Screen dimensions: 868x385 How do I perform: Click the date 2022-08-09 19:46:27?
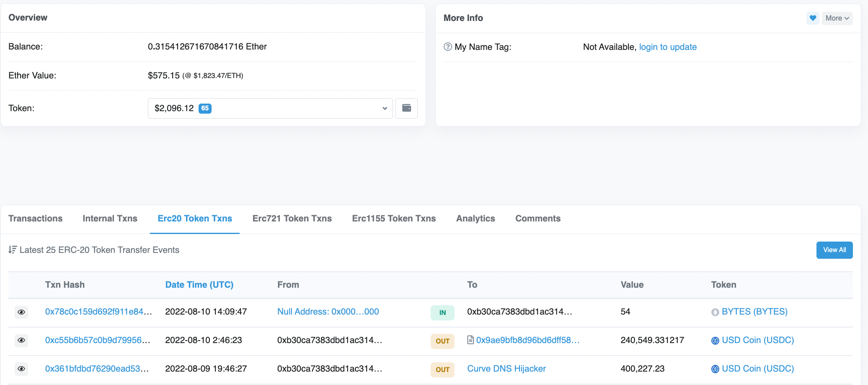[x=206, y=369]
